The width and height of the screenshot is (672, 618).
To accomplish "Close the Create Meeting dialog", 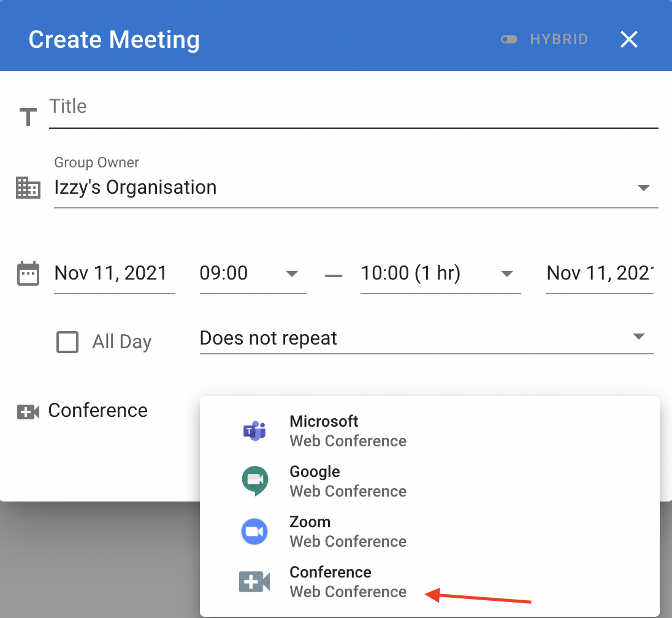I will (x=628, y=39).
